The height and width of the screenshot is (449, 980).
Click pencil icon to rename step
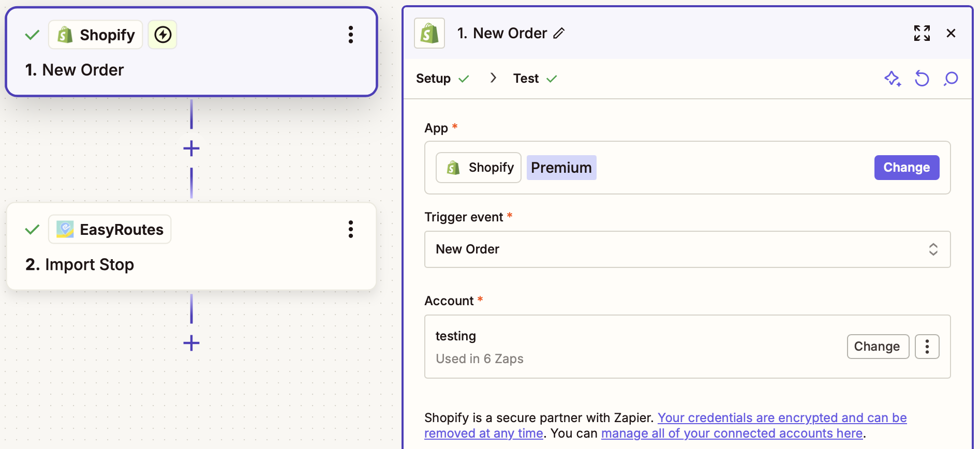tap(559, 34)
